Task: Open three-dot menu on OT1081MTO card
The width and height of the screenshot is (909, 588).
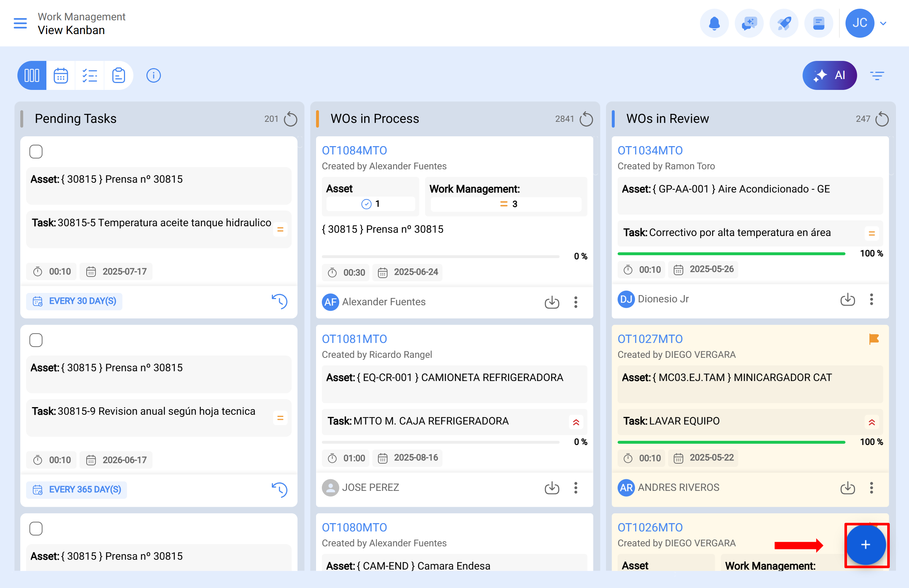Action: pos(576,488)
